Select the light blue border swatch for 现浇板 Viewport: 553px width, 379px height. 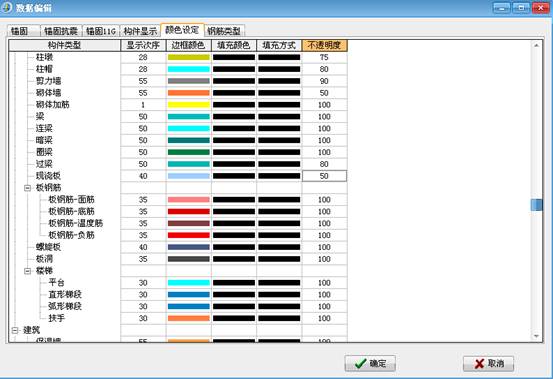coord(189,176)
